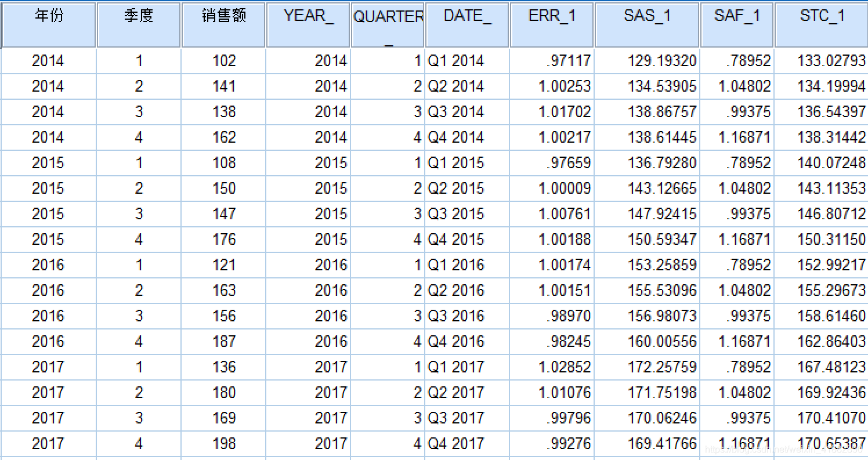Click the Q2 2015 date cell

pos(467,189)
